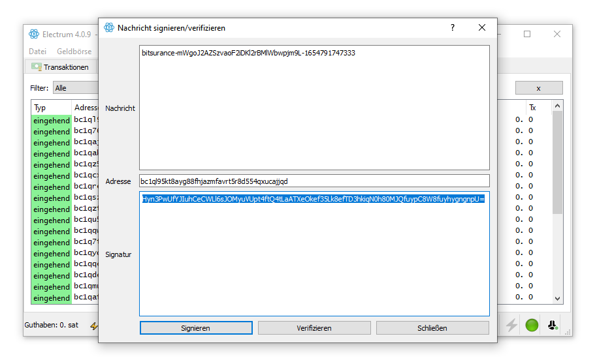Image resolution: width=597 pixels, height=364 pixels.
Task: Click the small 'x' filter clear button
Action: pos(538,88)
